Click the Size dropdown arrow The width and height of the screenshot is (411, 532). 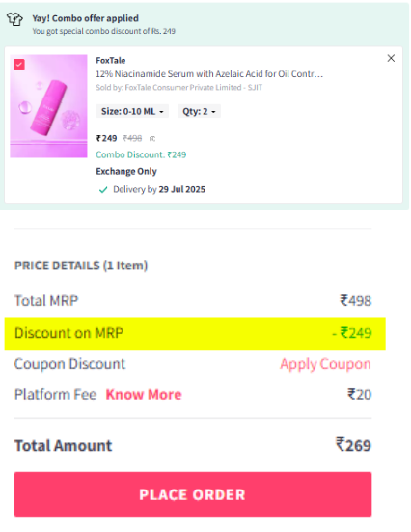pyautogui.click(x=161, y=112)
